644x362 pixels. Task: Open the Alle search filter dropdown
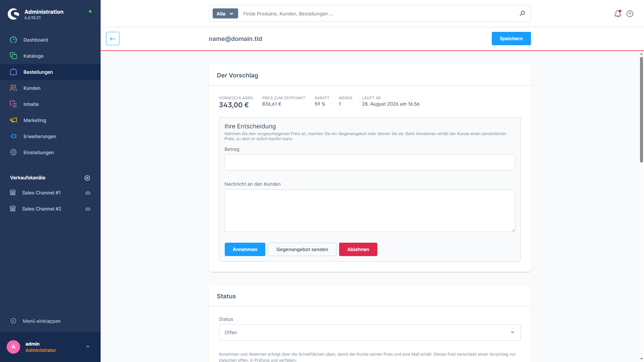tap(225, 14)
